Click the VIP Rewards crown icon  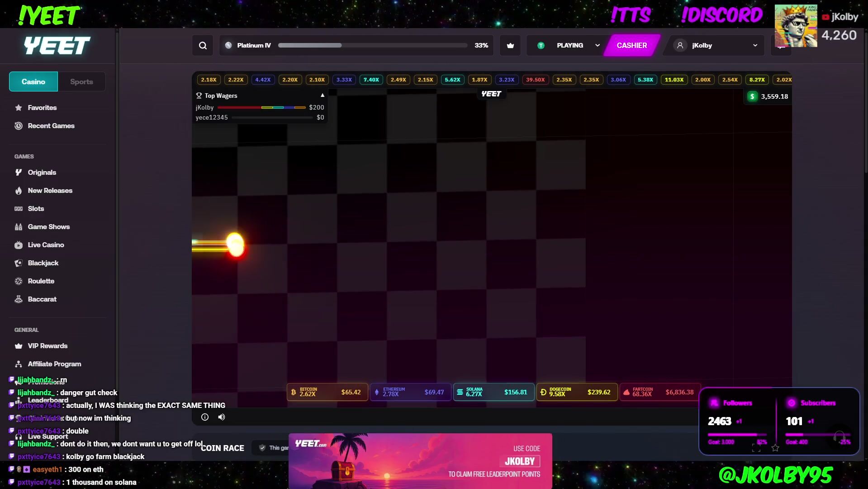[19, 346]
